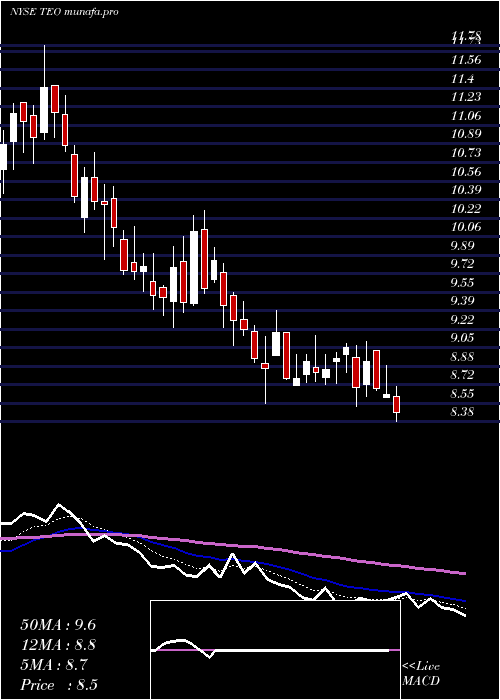The image size is (500, 700).
Task: Click the Price : 8.5 readout
Action: point(59,685)
